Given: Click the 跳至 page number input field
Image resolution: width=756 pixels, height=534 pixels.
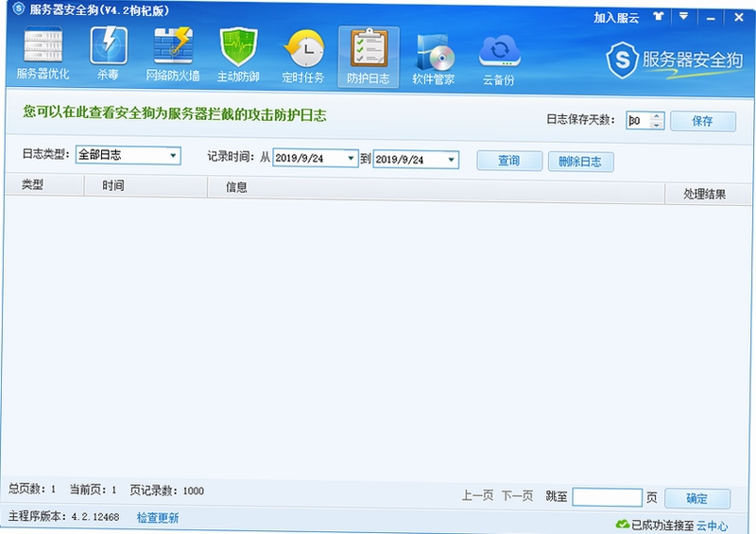Looking at the screenshot, I should click(x=607, y=497).
